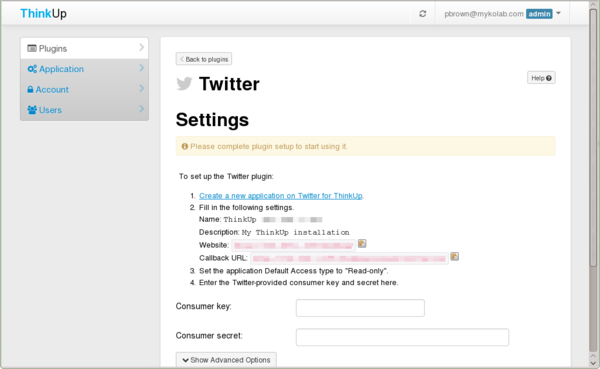Click the Consumer key input field
The width and height of the screenshot is (600, 369).
point(360,308)
